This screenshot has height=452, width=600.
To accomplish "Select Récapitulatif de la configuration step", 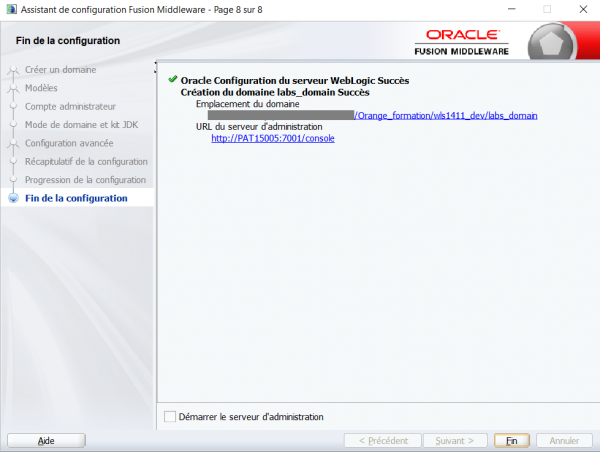I will click(86, 162).
